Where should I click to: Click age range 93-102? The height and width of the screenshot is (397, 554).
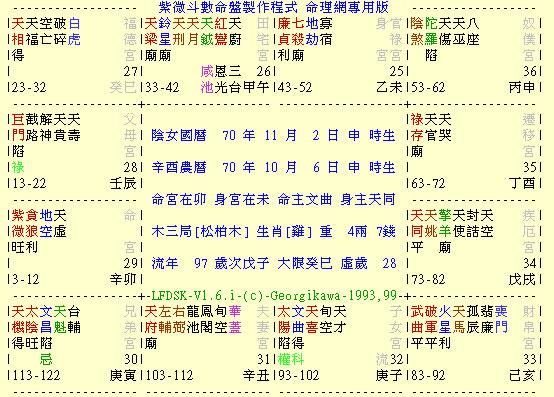[299, 375]
